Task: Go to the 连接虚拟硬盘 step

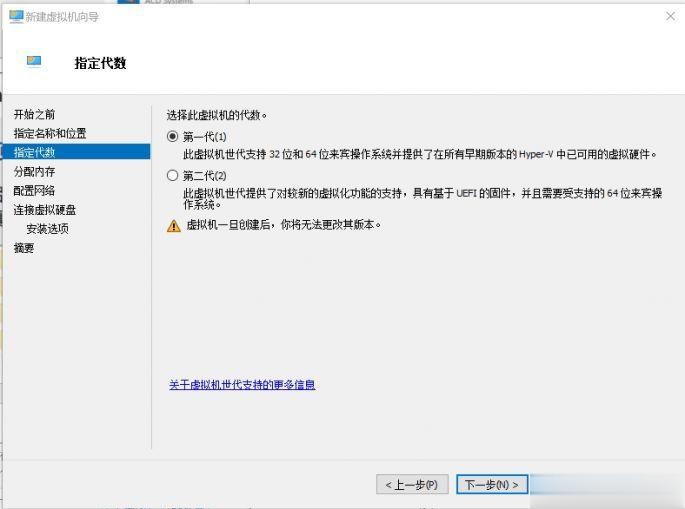Action: point(45,210)
